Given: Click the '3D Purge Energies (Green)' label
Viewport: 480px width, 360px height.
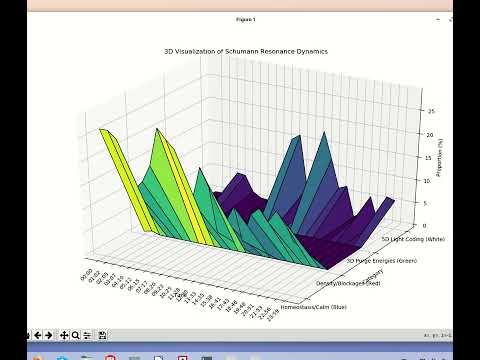Looking at the screenshot, I should [382, 261].
